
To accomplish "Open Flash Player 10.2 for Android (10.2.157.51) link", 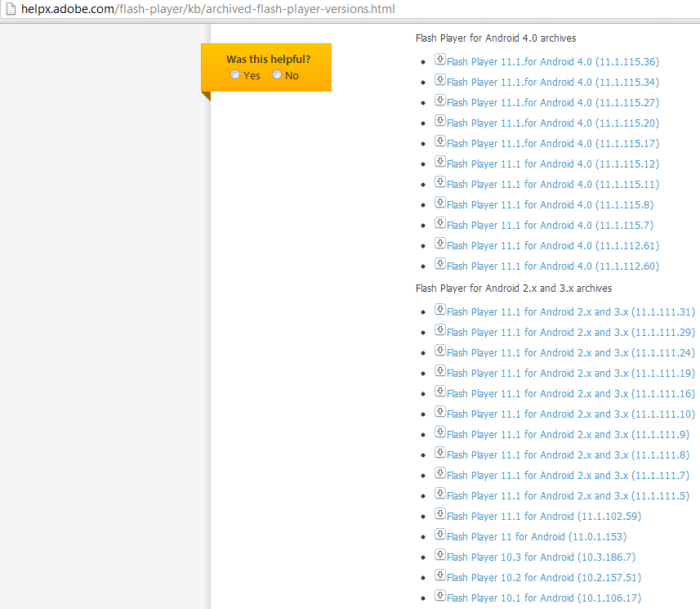I will tap(544, 578).
